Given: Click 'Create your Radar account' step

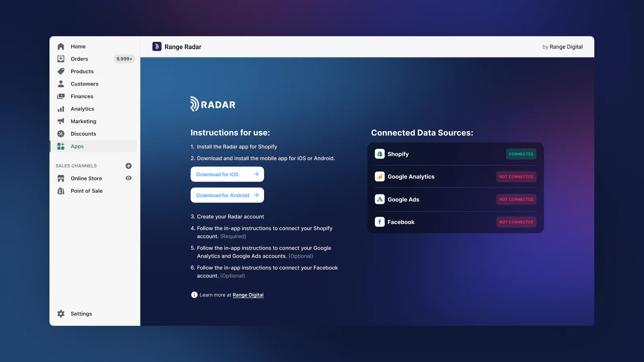Looking at the screenshot, I should coord(230,216).
